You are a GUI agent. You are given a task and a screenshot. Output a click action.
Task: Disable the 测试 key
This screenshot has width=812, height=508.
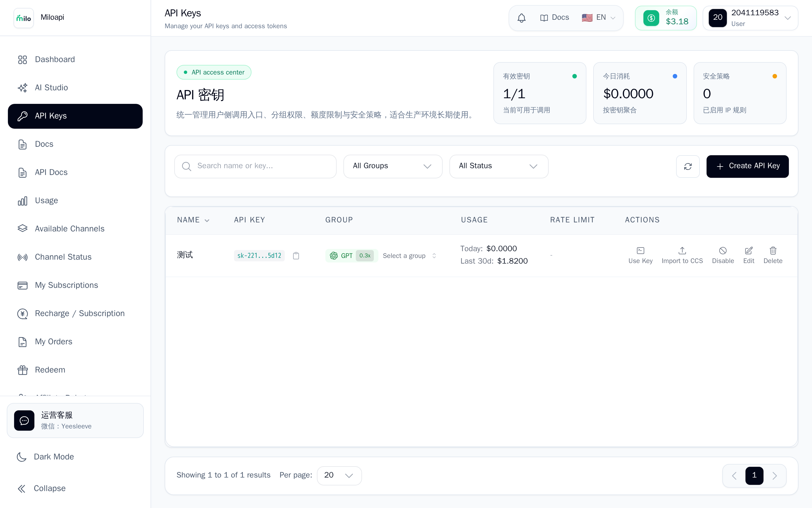pos(723,255)
